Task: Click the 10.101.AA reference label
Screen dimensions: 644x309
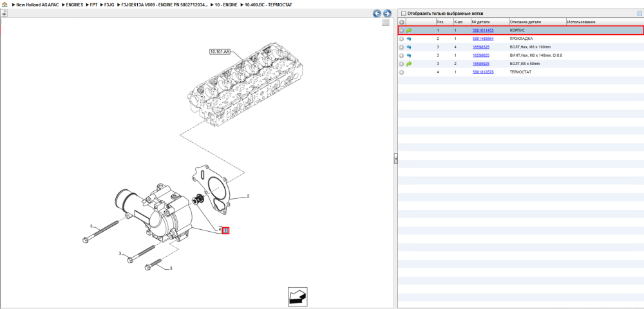Action: [220, 51]
